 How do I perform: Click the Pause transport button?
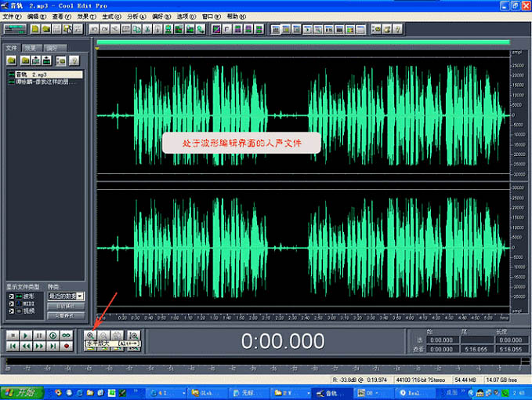[39, 336]
